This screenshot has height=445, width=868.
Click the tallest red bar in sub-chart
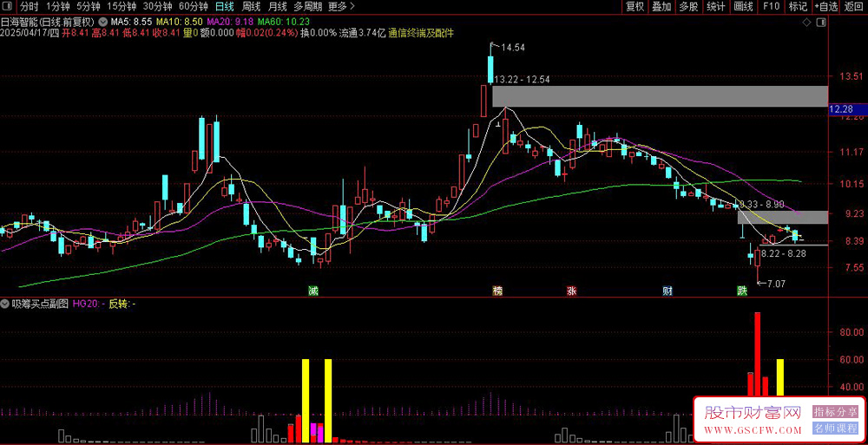[757, 356]
